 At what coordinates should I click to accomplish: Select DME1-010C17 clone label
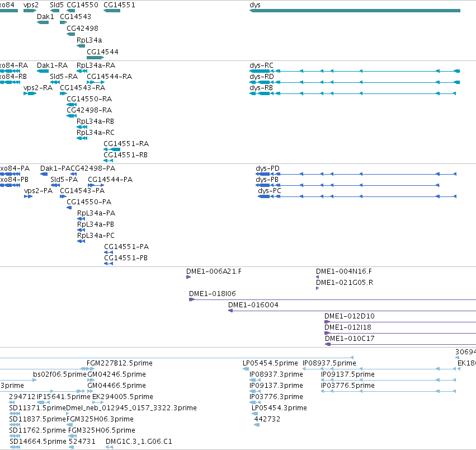[350, 339]
